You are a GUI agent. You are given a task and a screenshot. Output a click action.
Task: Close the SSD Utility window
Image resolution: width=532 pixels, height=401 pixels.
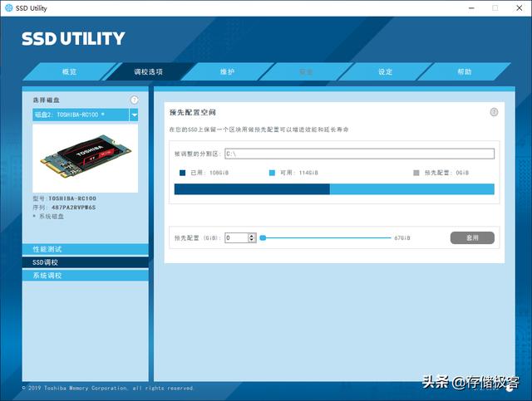(x=519, y=7)
